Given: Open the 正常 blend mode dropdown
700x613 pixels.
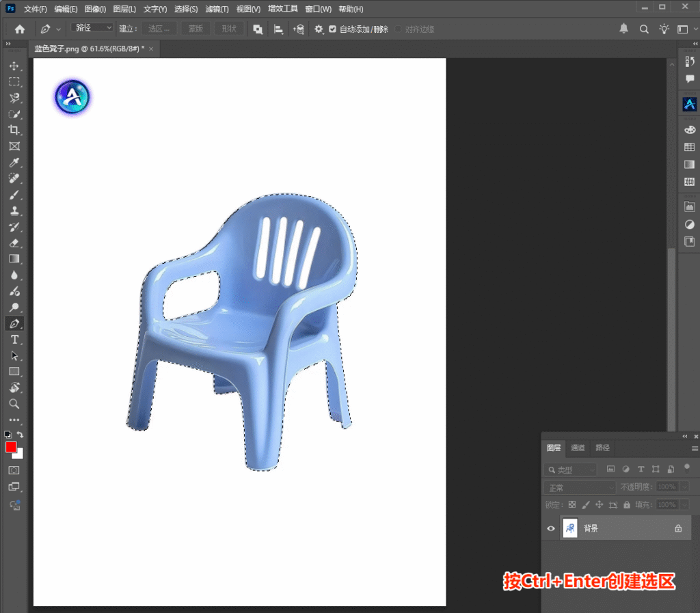Looking at the screenshot, I should click(x=580, y=488).
